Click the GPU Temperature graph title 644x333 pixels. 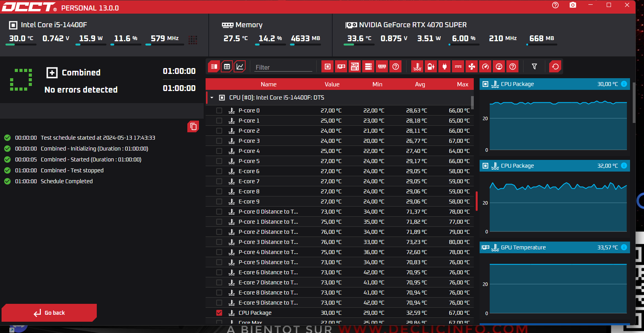coord(523,247)
